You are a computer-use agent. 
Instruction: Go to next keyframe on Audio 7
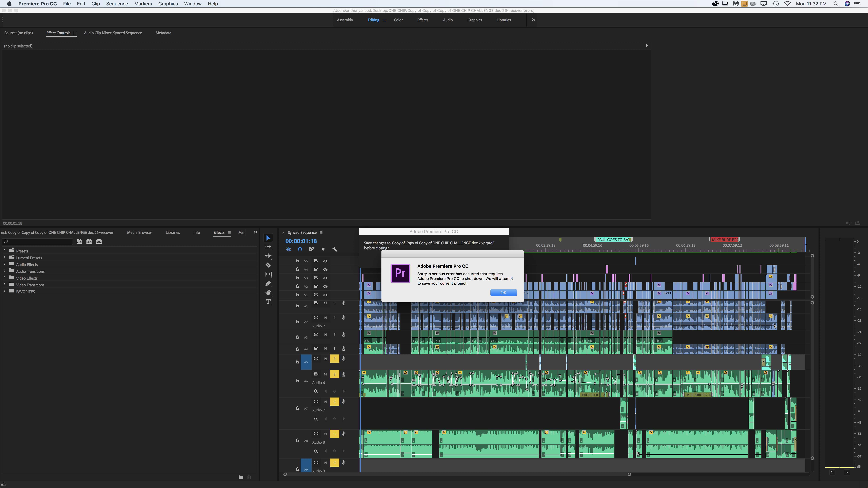click(x=343, y=419)
